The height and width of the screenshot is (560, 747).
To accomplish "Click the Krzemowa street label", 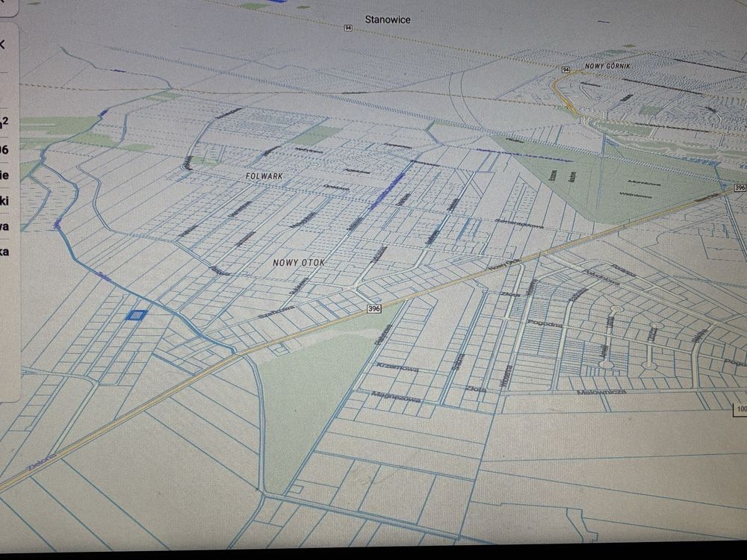I will point(398,367).
